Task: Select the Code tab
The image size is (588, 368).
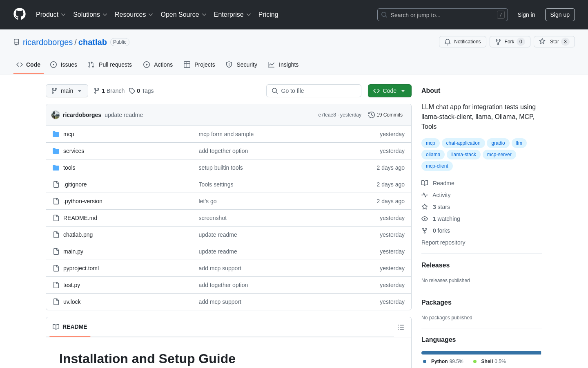Action: (29, 65)
